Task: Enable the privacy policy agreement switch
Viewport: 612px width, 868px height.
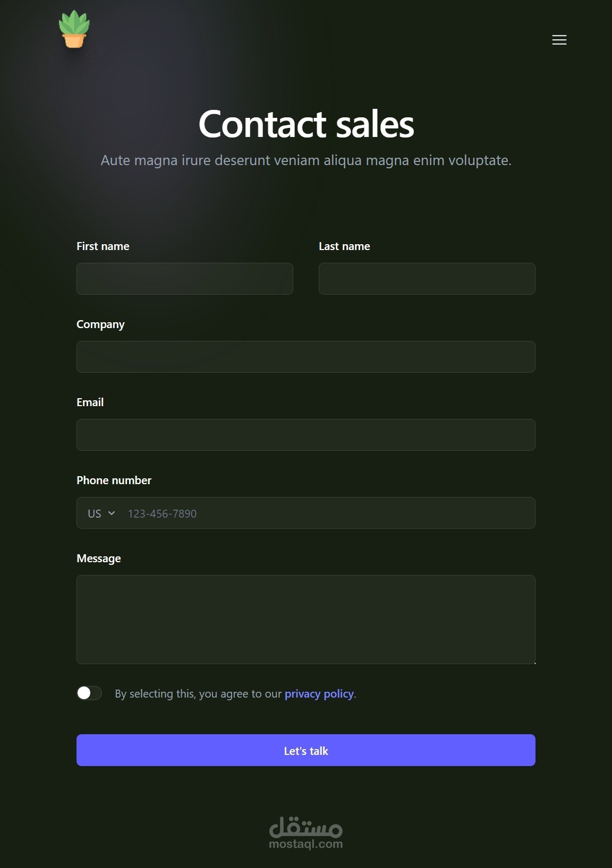Action: point(89,693)
